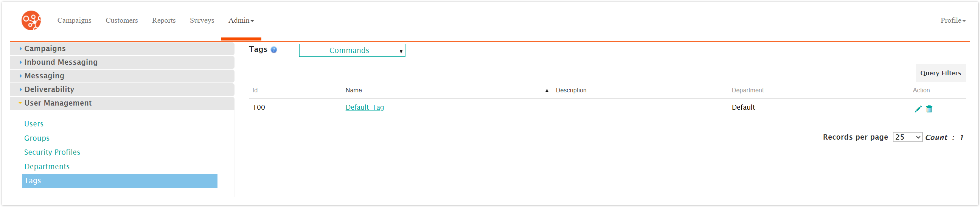Go to the Reports menu
Viewport: 980px width, 207px height.
(164, 20)
